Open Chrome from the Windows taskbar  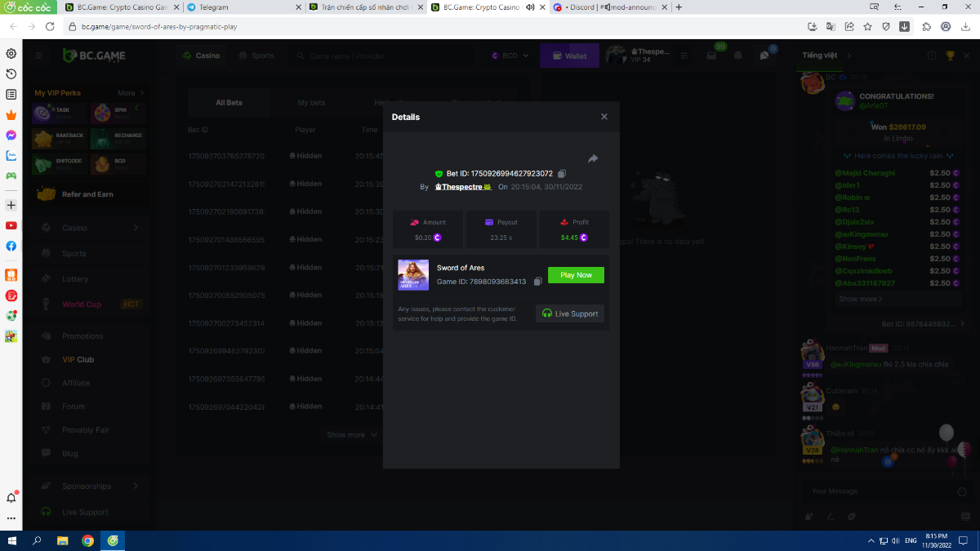click(x=87, y=540)
